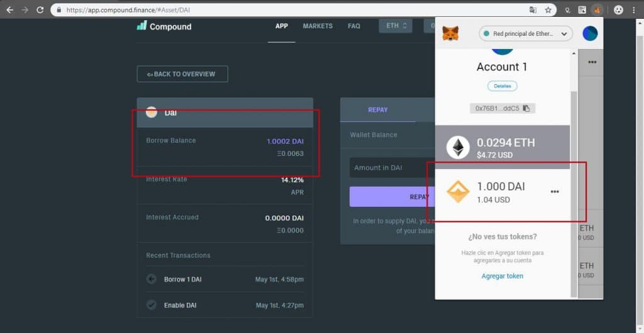The height and width of the screenshot is (333, 644).
Task: Click the Borrow 1 DAI transaction arrow icon
Action: tap(152, 279)
